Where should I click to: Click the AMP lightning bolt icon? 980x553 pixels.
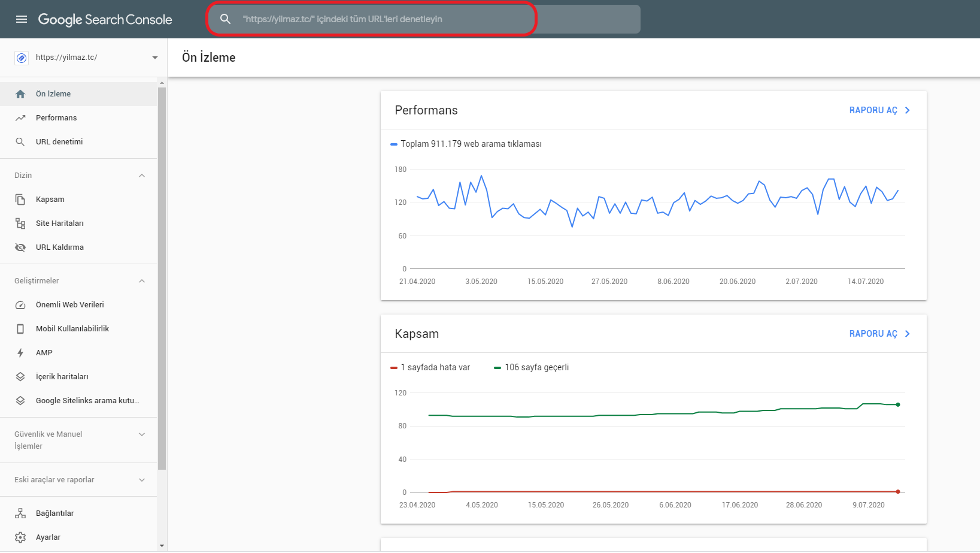click(x=20, y=353)
